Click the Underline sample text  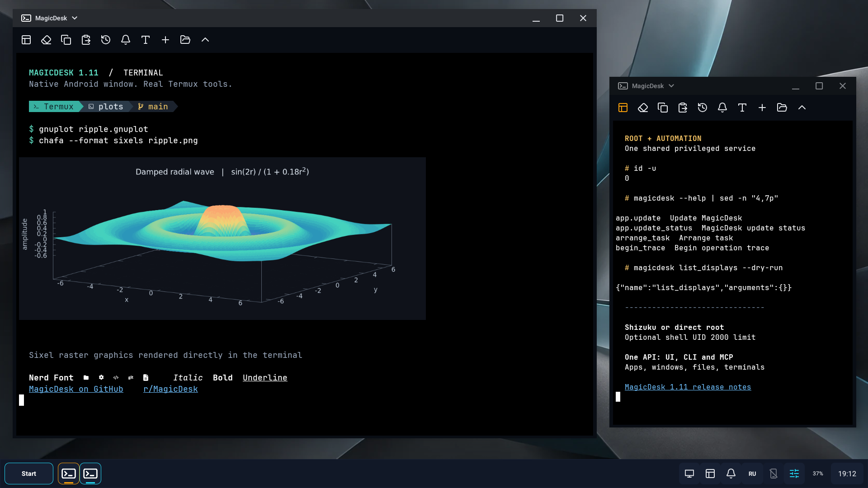click(265, 378)
